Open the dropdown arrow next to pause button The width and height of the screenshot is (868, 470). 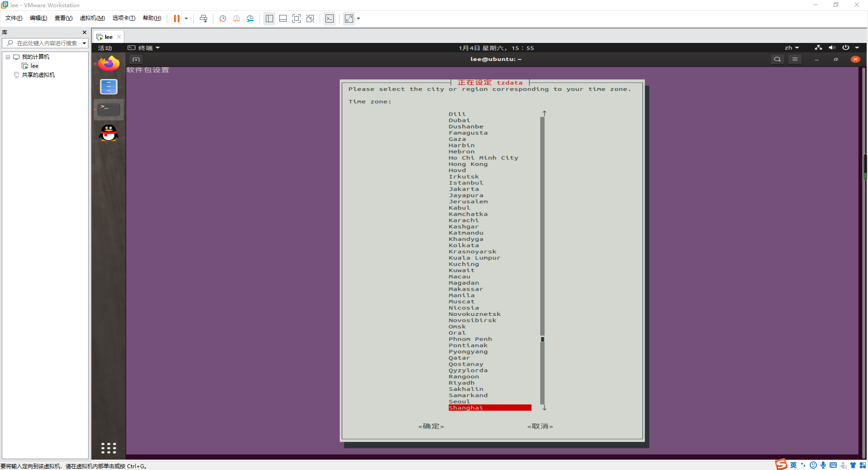coord(186,19)
